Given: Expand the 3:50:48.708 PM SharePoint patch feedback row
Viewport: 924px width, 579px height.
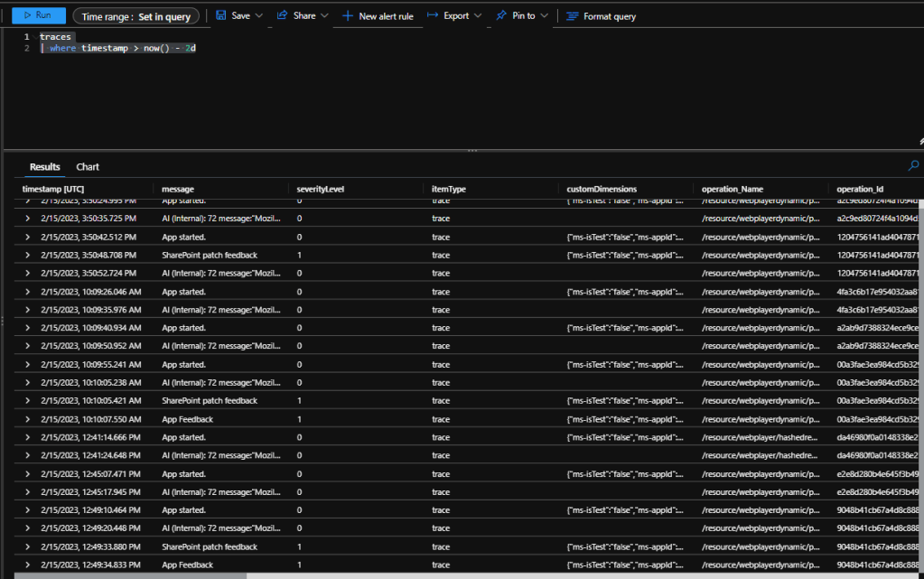Looking at the screenshot, I should pos(28,255).
